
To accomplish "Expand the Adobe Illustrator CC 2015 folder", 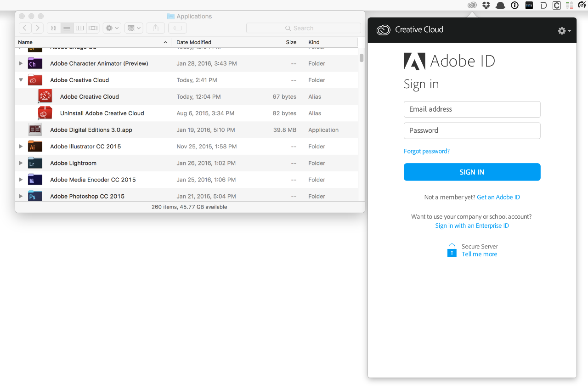I will (21, 147).
